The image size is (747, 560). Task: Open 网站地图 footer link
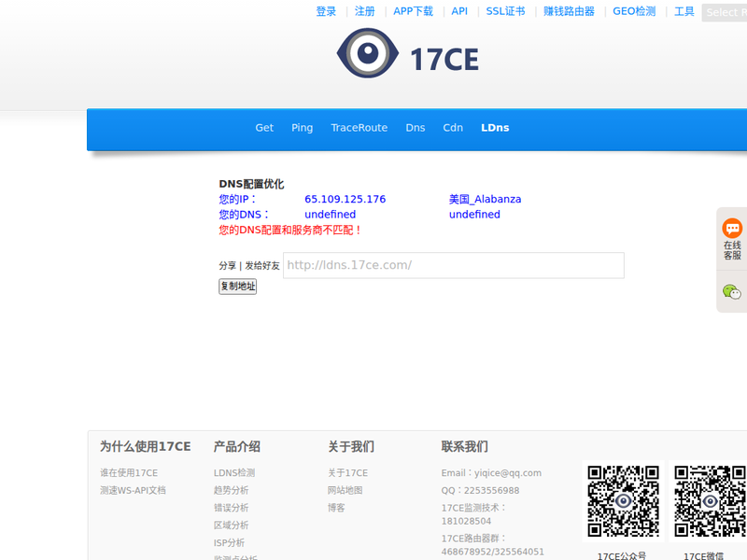(x=345, y=490)
